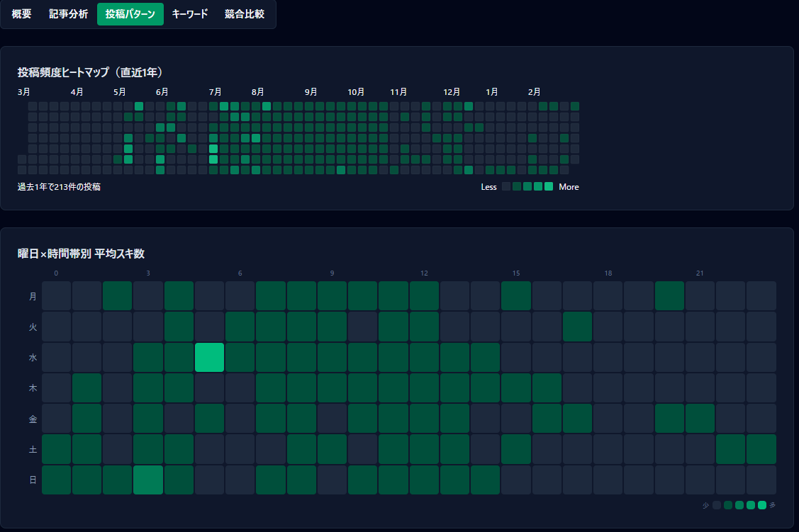This screenshot has width=799, height=532.
Task: Open the 概要 tab
Action: [x=22, y=14]
